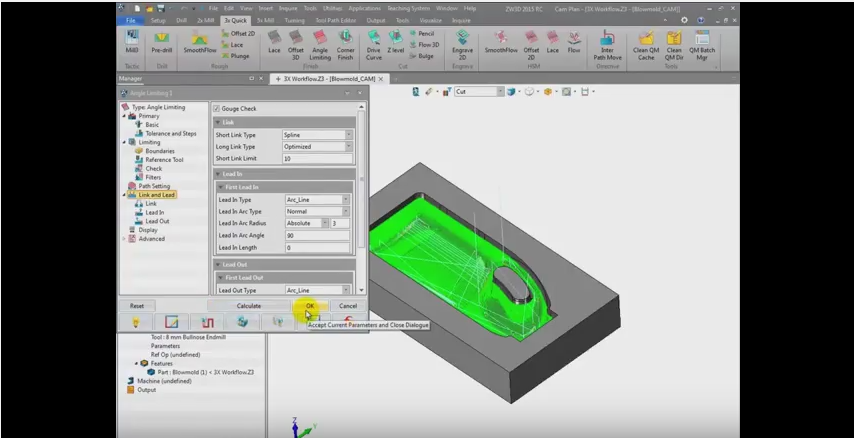
Task: Click the lightbulb icon below Reset
Action: [x=136, y=322]
